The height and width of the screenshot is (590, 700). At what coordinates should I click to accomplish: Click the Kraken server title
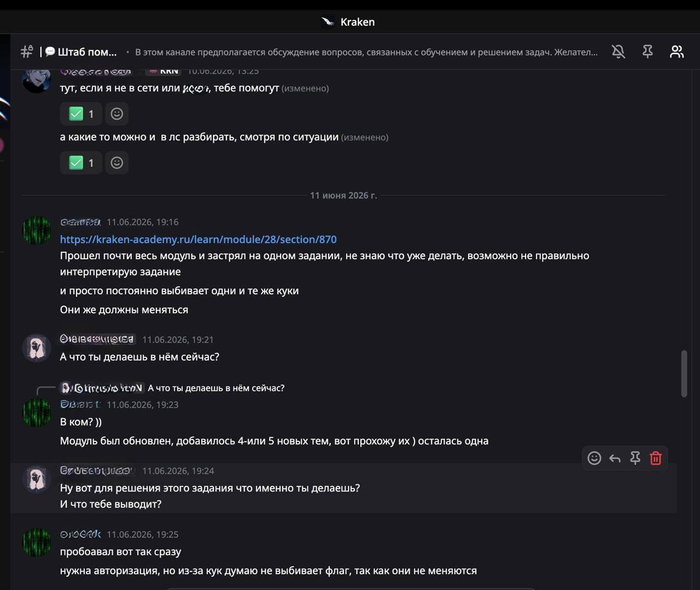pos(357,22)
